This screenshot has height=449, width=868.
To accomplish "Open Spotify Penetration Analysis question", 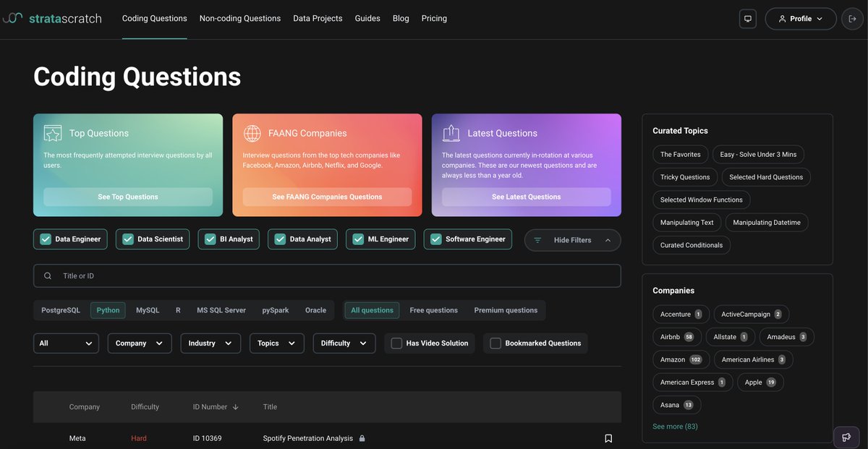I will [308, 438].
